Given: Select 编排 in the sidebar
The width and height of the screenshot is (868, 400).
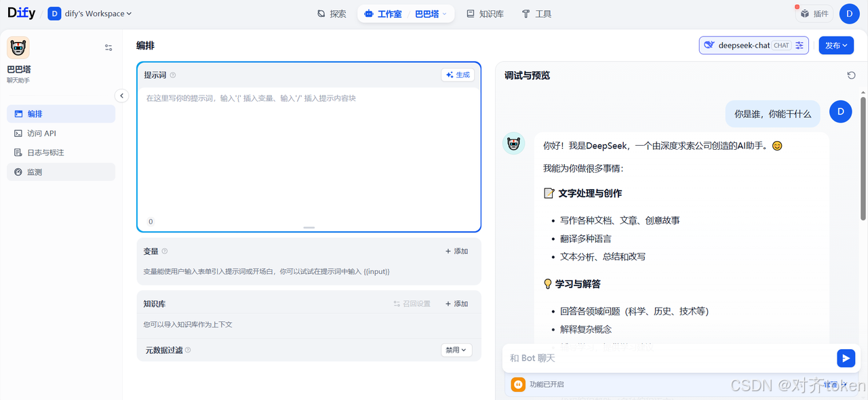Looking at the screenshot, I should (x=61, y=114).
